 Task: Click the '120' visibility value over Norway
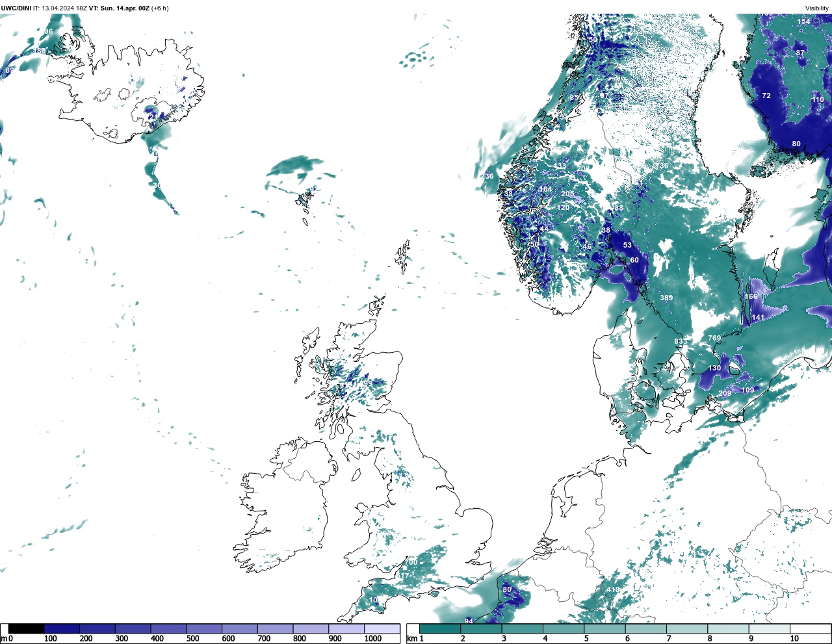coord(563,207)
